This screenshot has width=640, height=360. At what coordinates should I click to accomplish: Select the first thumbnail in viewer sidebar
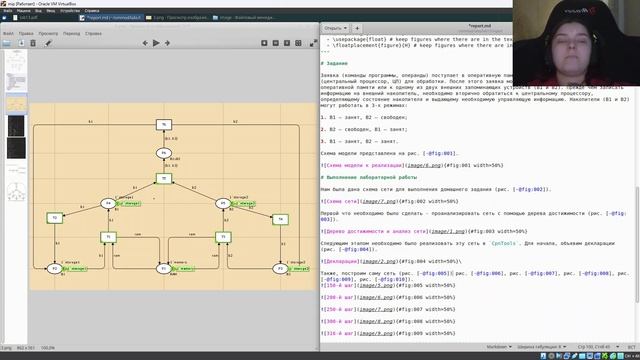(16, 60)
